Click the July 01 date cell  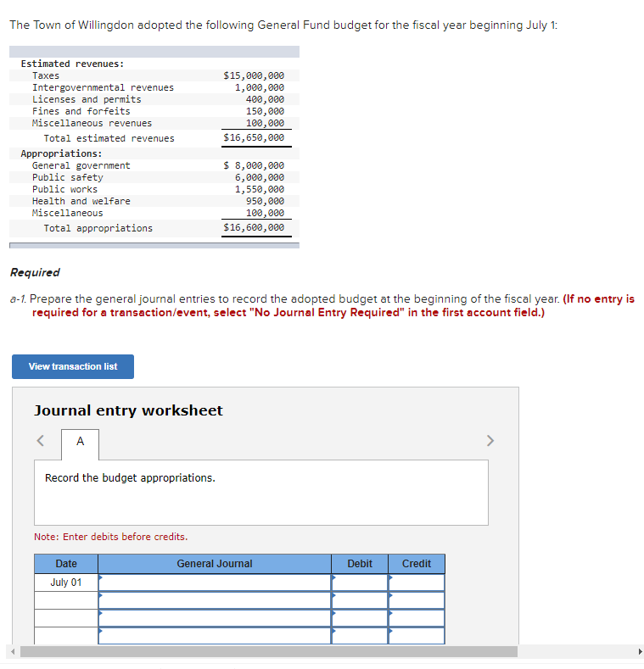click(x=66, y=583)
